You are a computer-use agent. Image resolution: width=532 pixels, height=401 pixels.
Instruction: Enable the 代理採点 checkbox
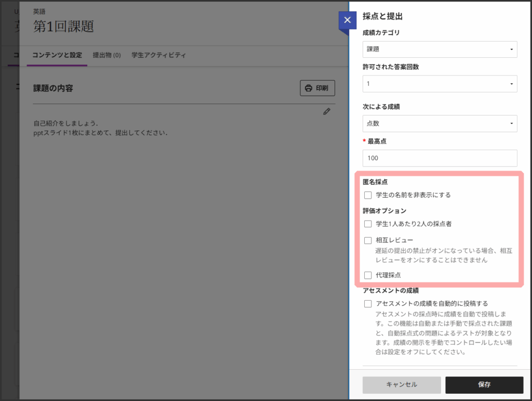(368, 275)
